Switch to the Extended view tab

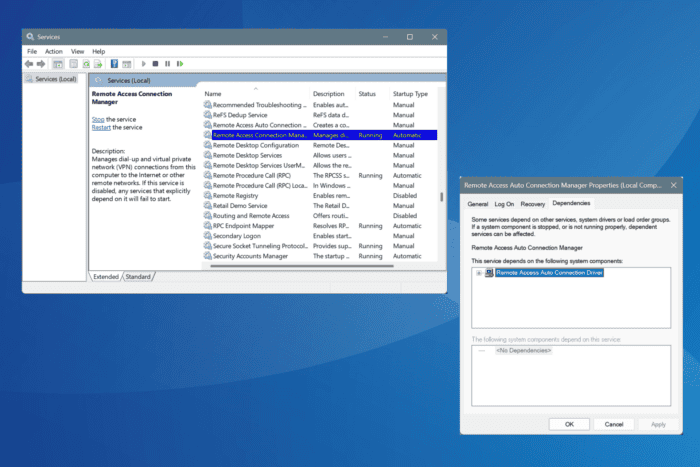pyautogui.click(x=106, y=277)
